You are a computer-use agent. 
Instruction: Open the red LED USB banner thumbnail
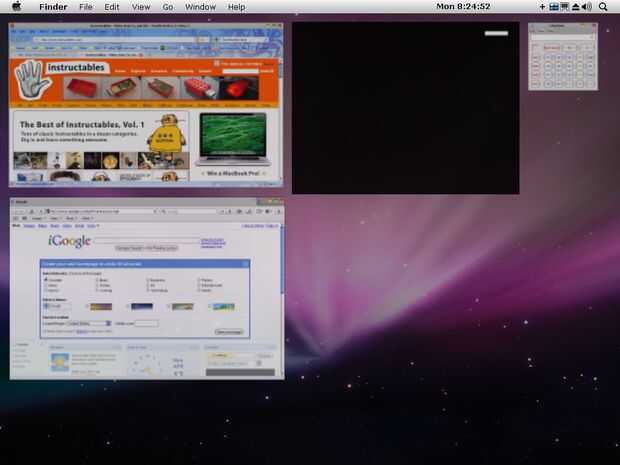[200, 87]
